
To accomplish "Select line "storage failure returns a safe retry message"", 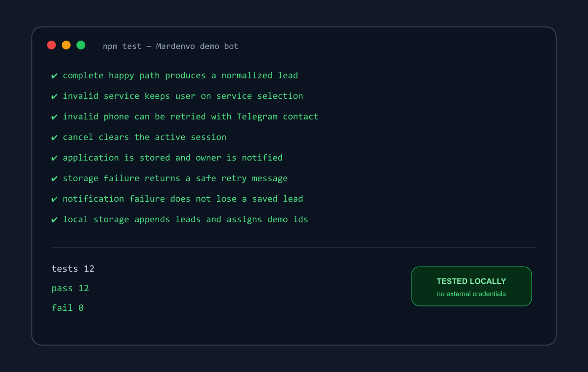I will pyautogui.click(x=170, y=178).
